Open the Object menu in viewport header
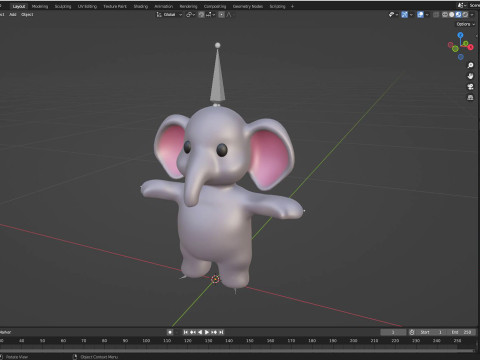The height and width of the screenshot is (360, 480). pyautogui.click(x=27, y=15)
